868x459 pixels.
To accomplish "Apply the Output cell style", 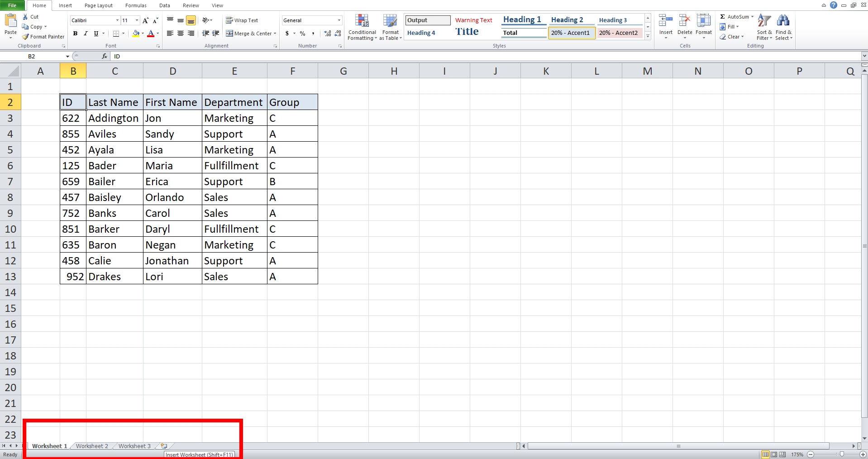I will pos(428,20).
